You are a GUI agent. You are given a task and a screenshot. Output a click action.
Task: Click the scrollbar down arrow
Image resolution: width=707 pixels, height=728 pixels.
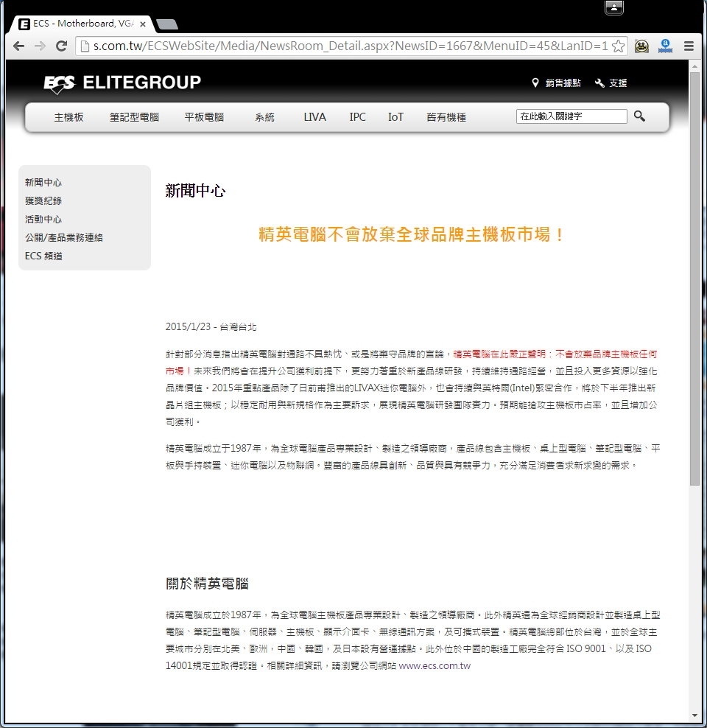pyautogui.click(x=694, y=715)
